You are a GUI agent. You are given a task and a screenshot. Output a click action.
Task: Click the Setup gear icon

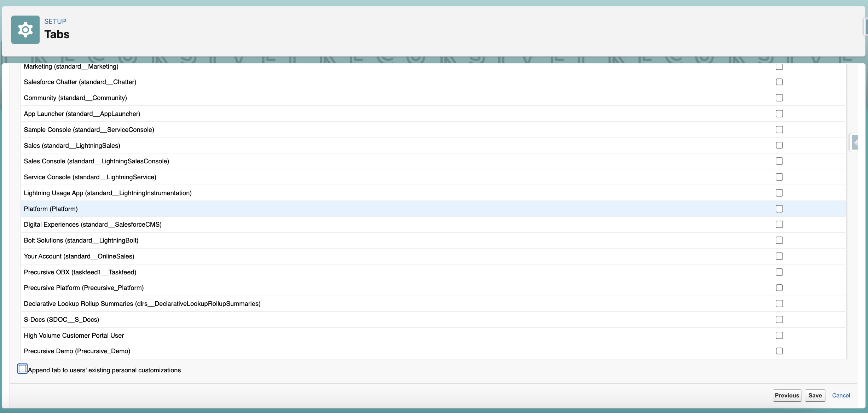[25, 29]
